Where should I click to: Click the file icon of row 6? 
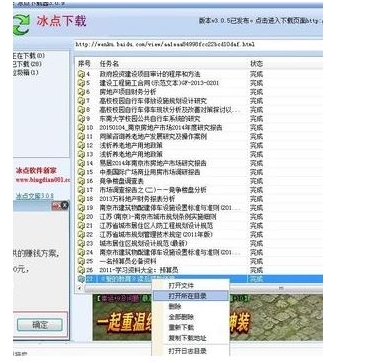point(81,92)
